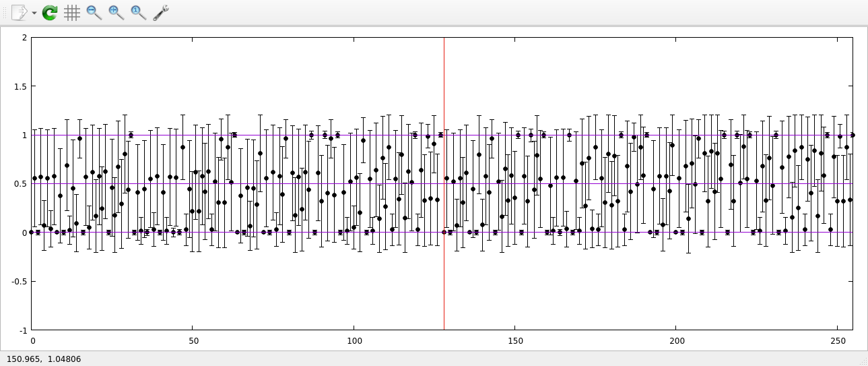Click the export/copy plot icon
Screen dimensions: 868x366
[x=19, y=12]
